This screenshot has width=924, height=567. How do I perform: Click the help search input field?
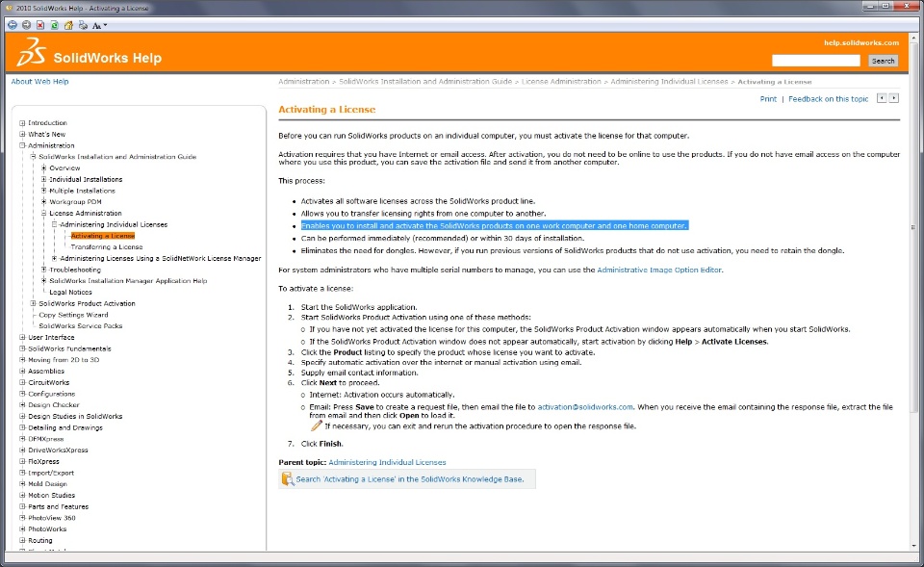(816, 60)
